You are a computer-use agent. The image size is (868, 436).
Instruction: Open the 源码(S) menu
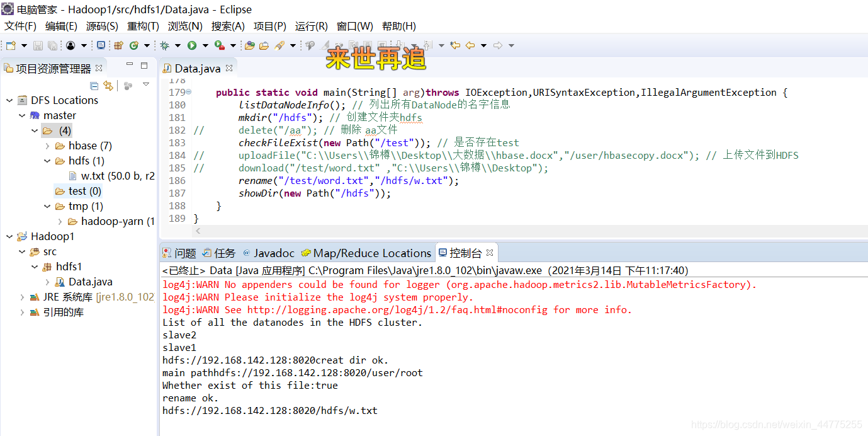click(102, 26)
